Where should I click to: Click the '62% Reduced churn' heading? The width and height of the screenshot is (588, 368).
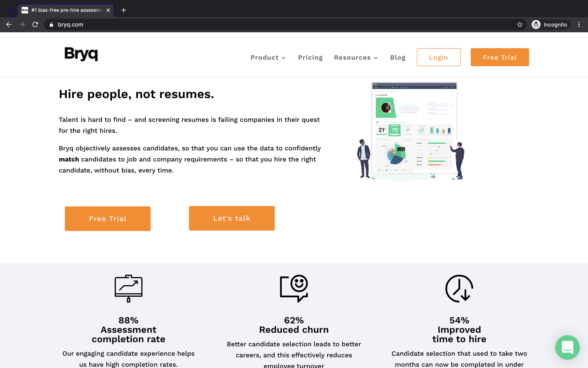(294, 325)
